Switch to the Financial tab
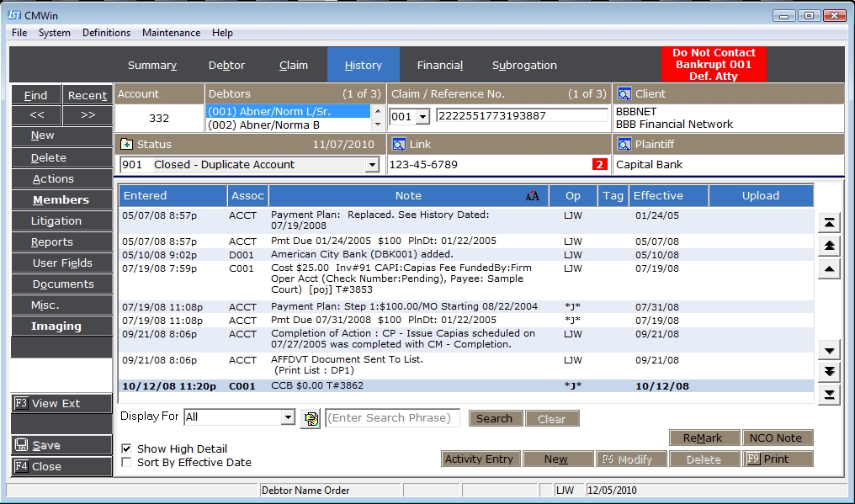The image size is (855, 504). [x=440, y=65]
